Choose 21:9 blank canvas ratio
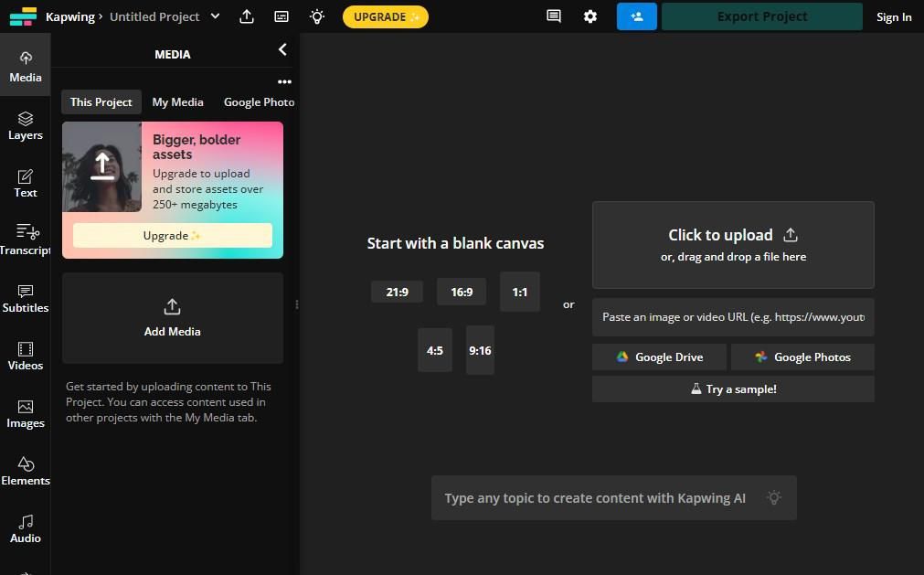The width and height of the screenshot is (924, 575). coord(397,293)
